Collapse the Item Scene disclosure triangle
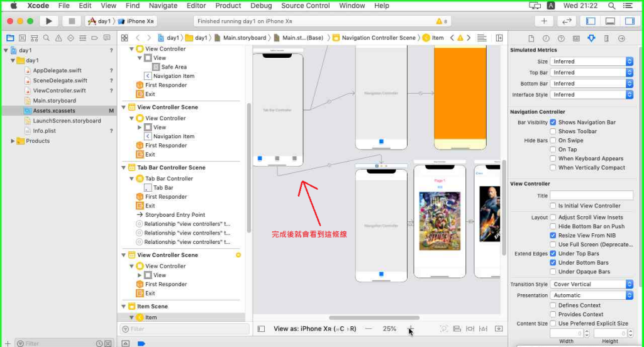 pyautogui.click(x=124, y=306)
